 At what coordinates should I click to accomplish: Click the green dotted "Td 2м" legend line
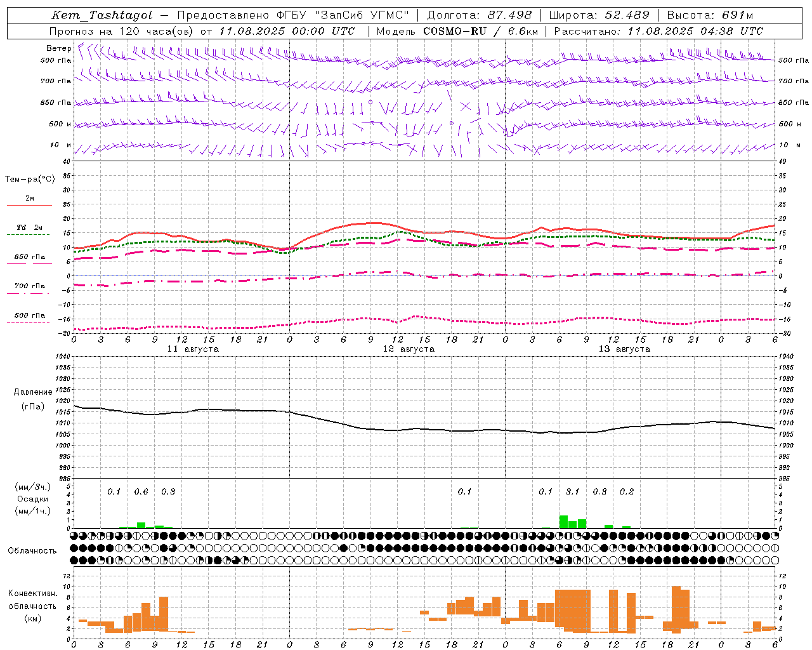pyautogui.click(x=29, y=234)
